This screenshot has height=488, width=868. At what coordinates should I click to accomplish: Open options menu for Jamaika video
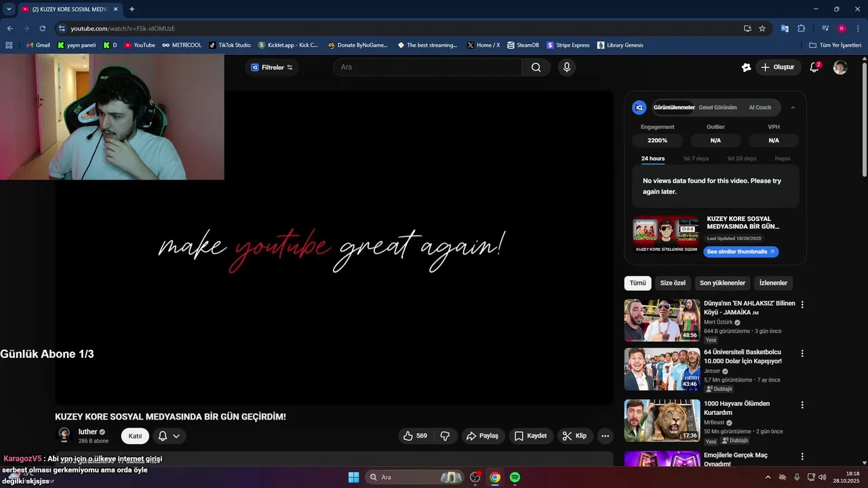(x=802, y=305)
